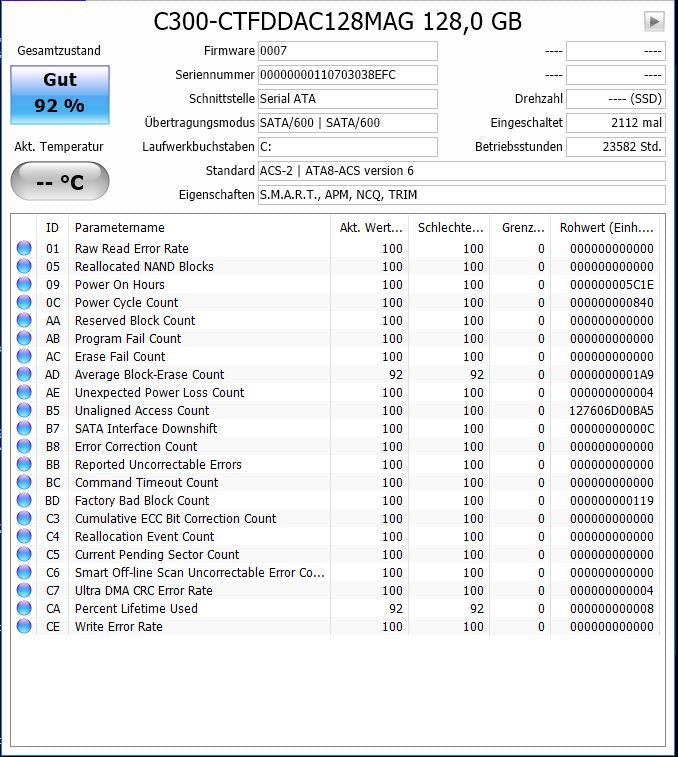
Task: Click status orb for Program Fail Count
Action: coord(24,338)
